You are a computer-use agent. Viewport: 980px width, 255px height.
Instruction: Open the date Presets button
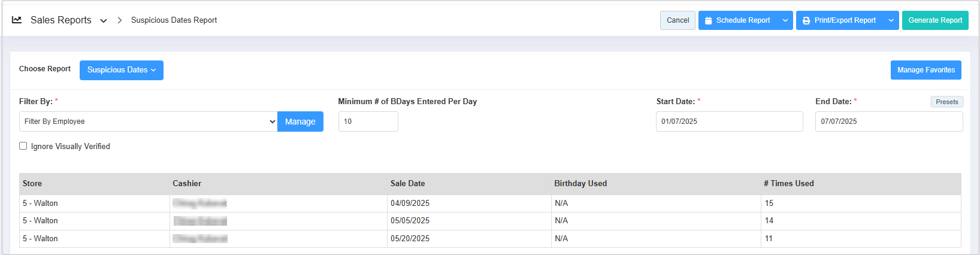pos(946,102)
